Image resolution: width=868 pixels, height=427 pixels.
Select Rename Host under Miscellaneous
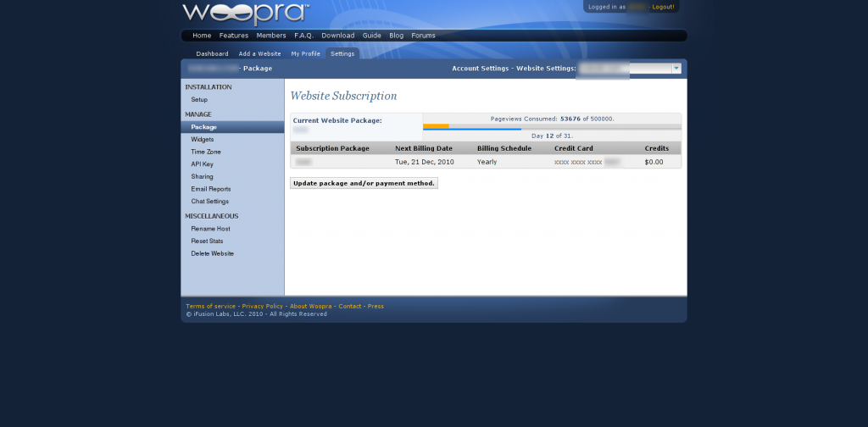tap(210, 229)
